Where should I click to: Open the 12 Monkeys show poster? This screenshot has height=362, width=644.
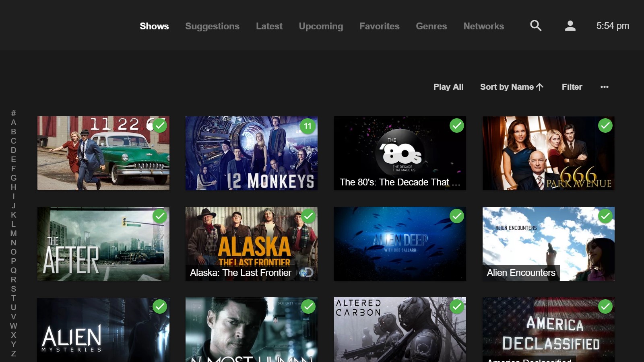point(252,153)
